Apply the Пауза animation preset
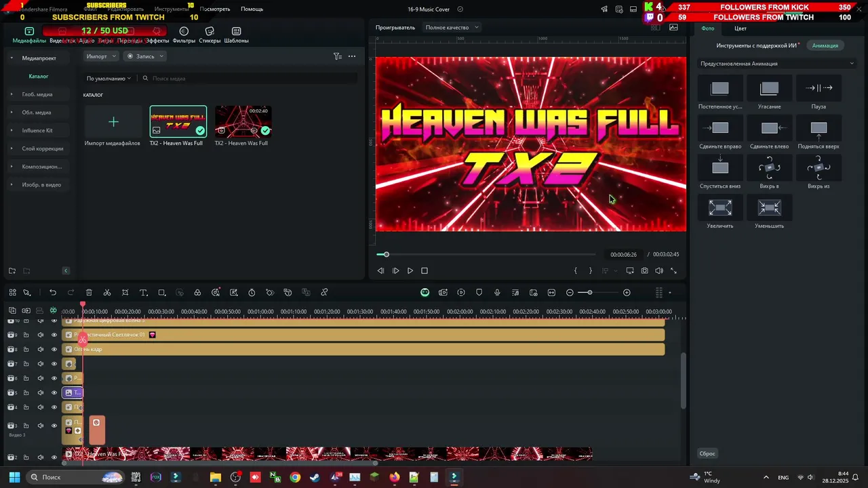This screenshot has height=488, width=868. (818, 93)
